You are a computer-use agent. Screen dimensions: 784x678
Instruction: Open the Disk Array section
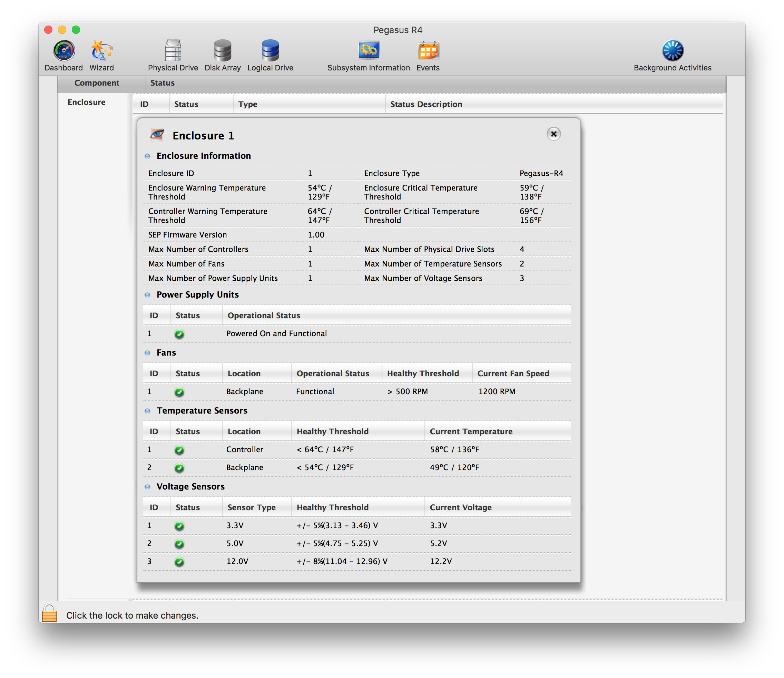[x=223, y=51]
